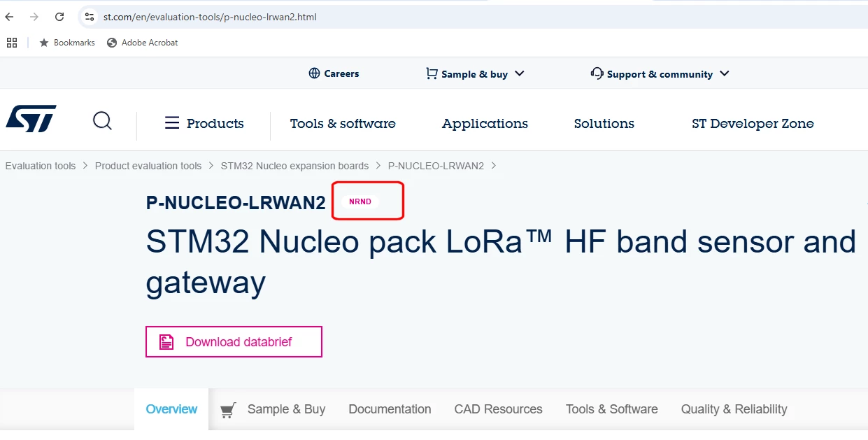868x440 pixels.
Task: Reload the page with refresh icon
Action: 59,17
